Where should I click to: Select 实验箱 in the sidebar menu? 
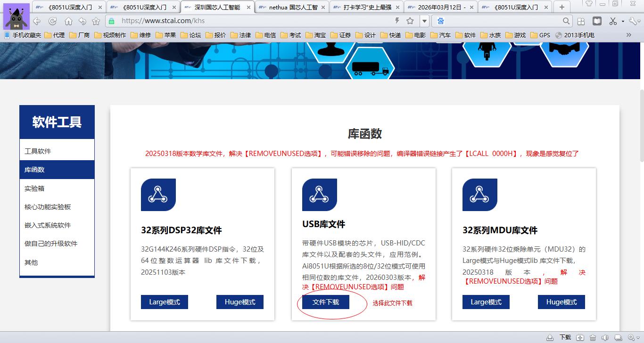coord(34,188)
